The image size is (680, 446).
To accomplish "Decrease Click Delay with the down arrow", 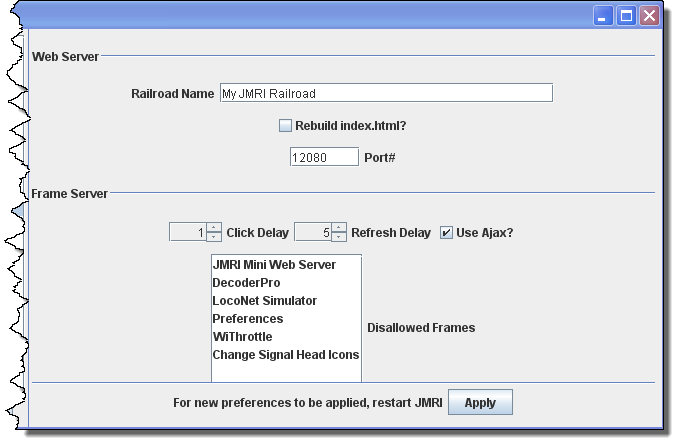I will pos(214,237).
